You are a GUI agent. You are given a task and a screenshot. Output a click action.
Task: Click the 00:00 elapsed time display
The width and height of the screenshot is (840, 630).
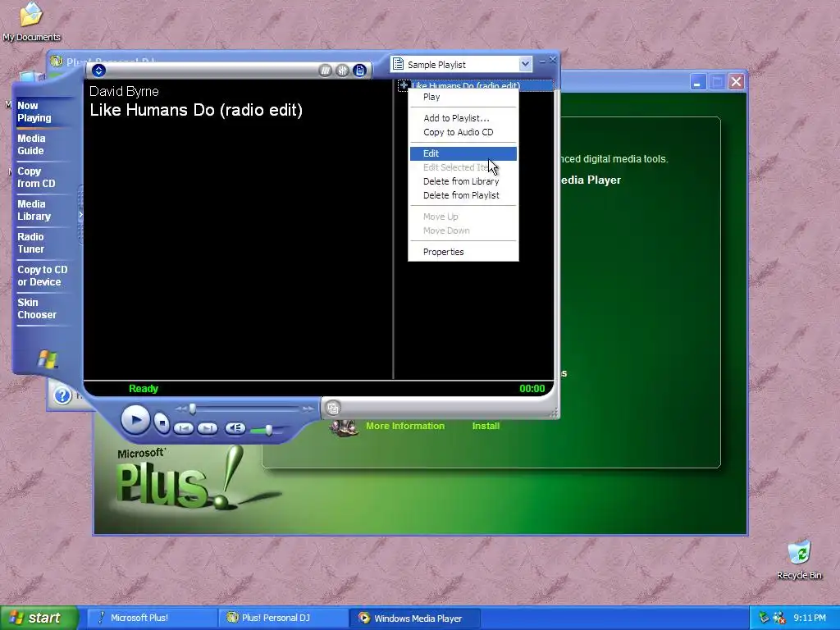[x=532, y=389]
